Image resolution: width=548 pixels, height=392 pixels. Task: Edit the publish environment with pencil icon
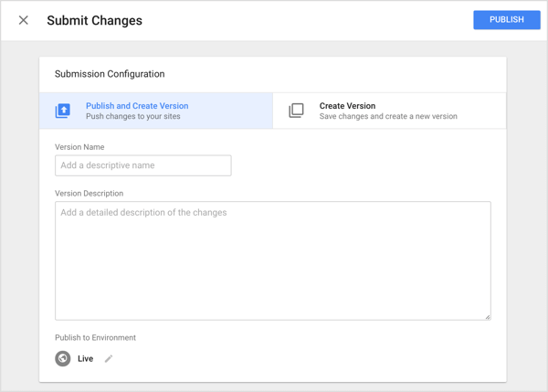[x=109, y=359]
